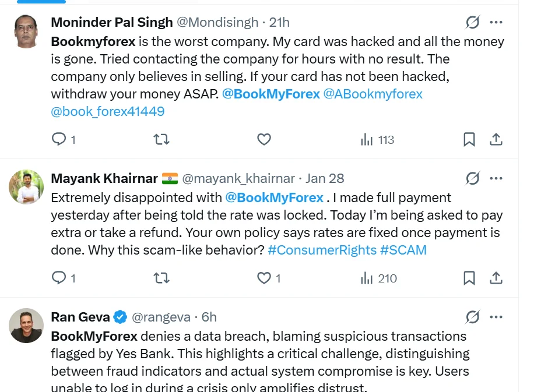Share Moninder Pal Singh's tweet
The image size is (541, 392).
pyautogui.click(x=496, y=139)
